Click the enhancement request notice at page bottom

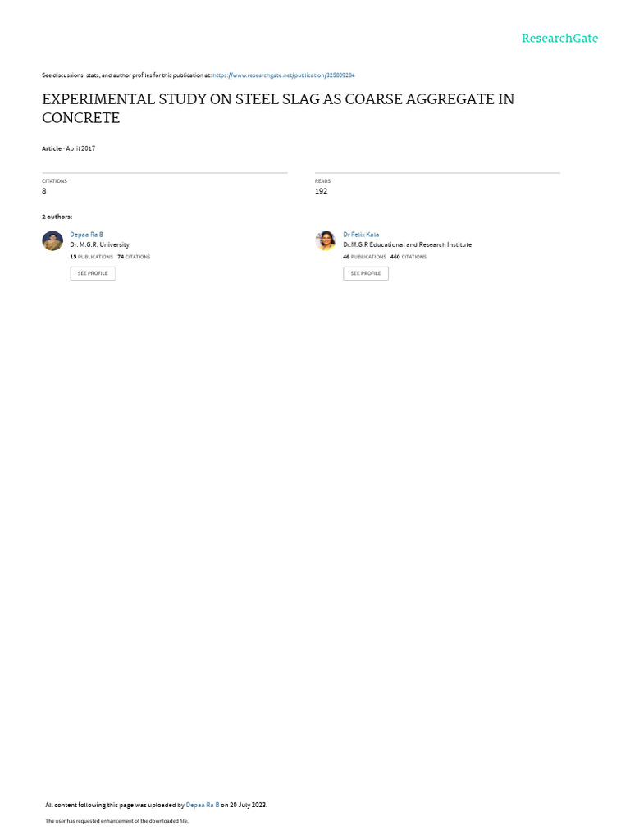116,820
